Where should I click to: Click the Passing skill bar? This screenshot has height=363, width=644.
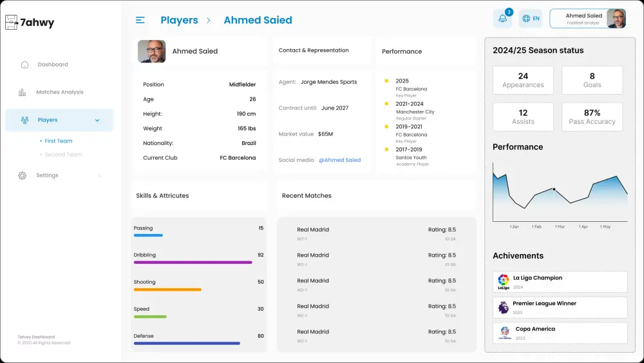148,235
